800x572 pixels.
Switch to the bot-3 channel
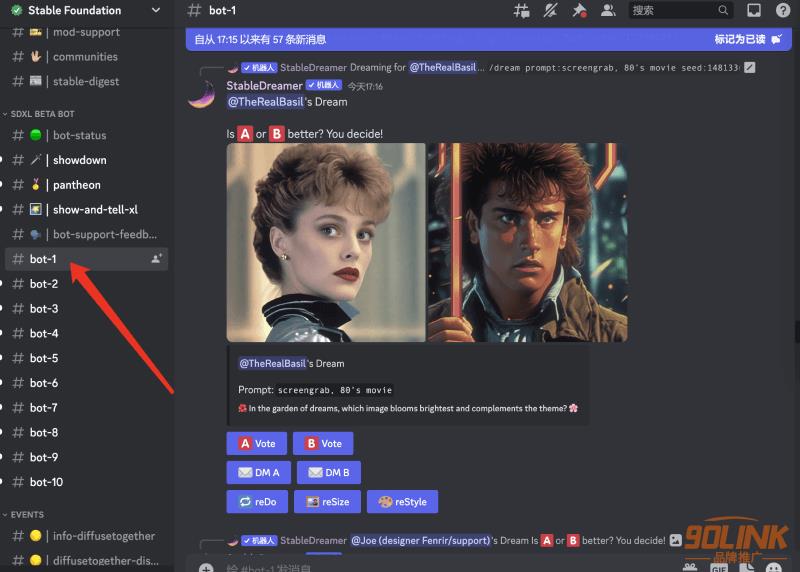pyautogui.click(x=87, y=309)
